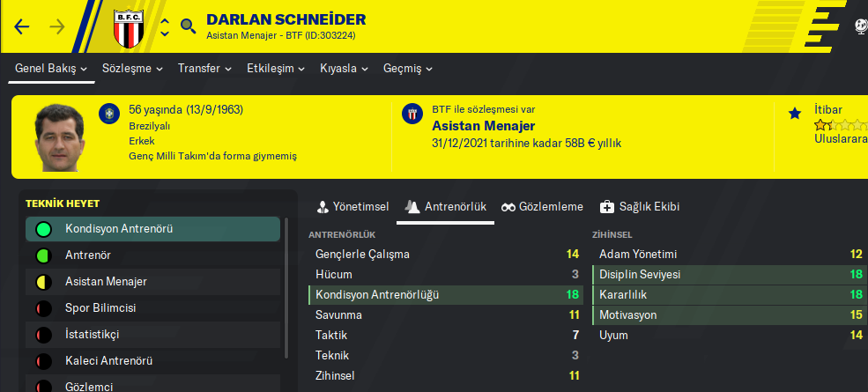Click the search magnifier icon
The width and height of the screenshot is (868, 392).
188,26
